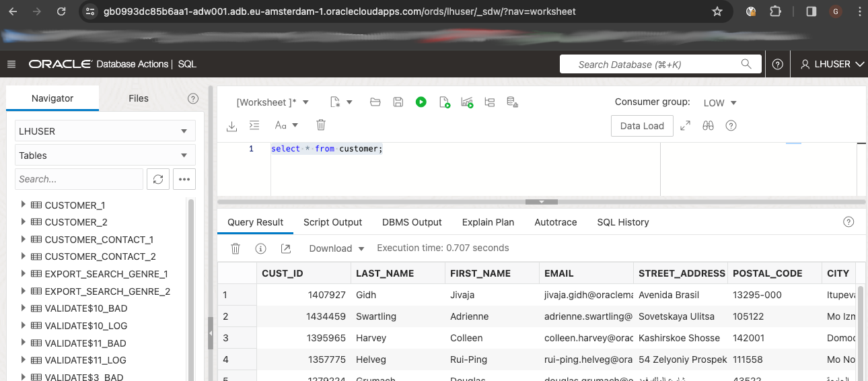Open the LHUSER schema dropdown in Navigator
Image resolution: width=868 pixels, height=381 pixels.
point(105,131)
